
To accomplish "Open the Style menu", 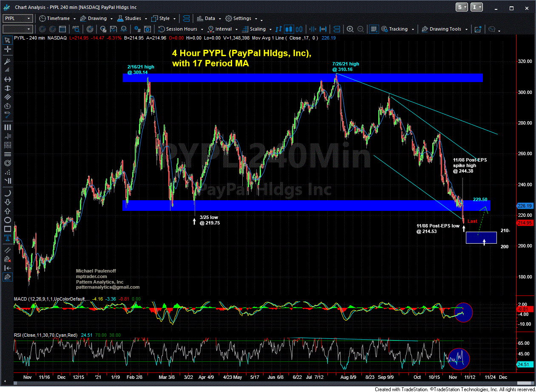I will click(x=160, y=18).
